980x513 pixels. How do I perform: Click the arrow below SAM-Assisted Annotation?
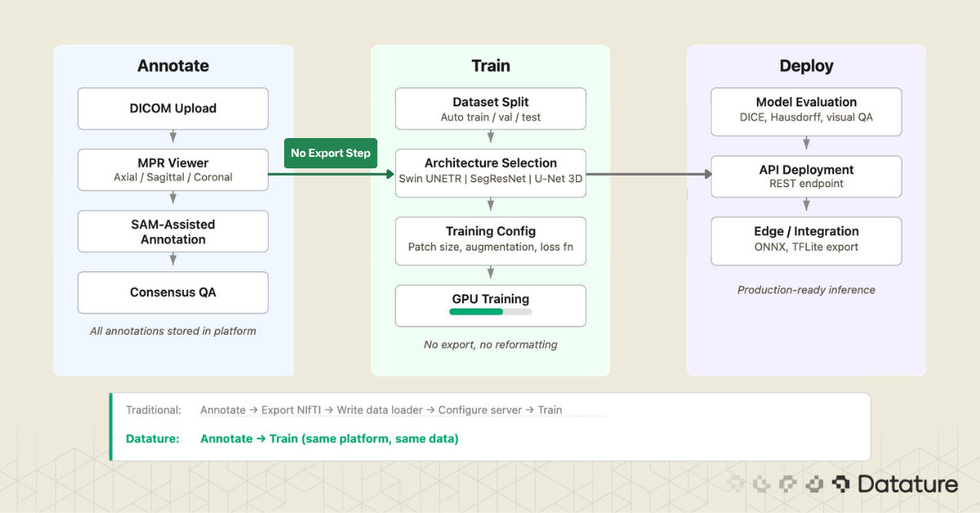[172, 261]
